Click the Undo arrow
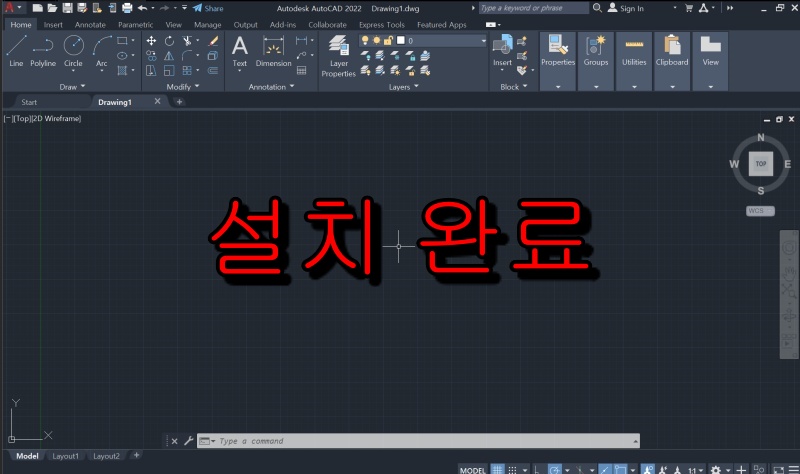 pos(143,8)
